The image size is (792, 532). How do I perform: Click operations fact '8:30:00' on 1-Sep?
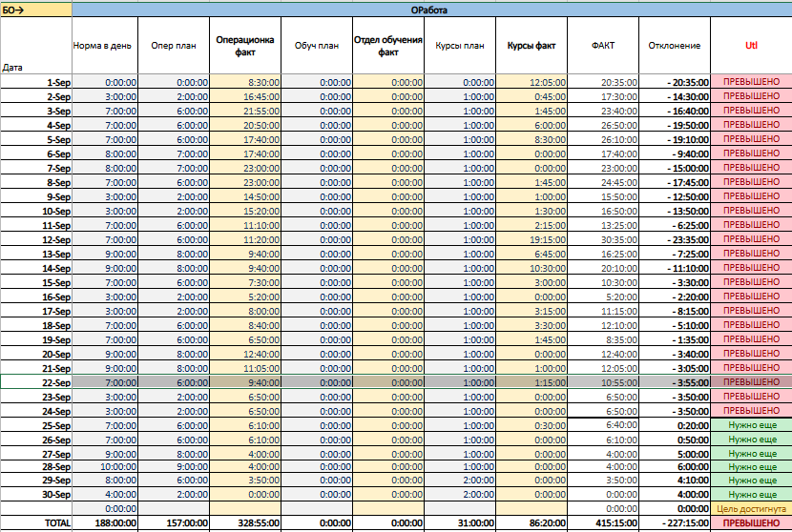(x=245, y=82)
